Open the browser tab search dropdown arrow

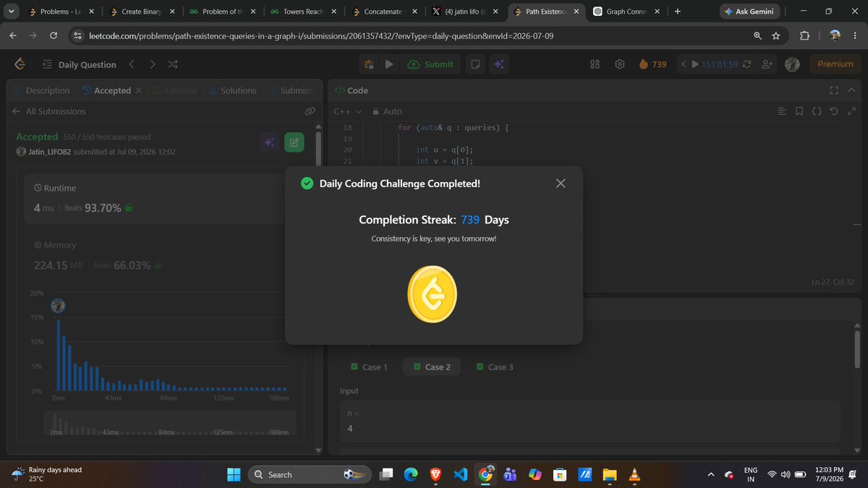(x=10, y=12)
